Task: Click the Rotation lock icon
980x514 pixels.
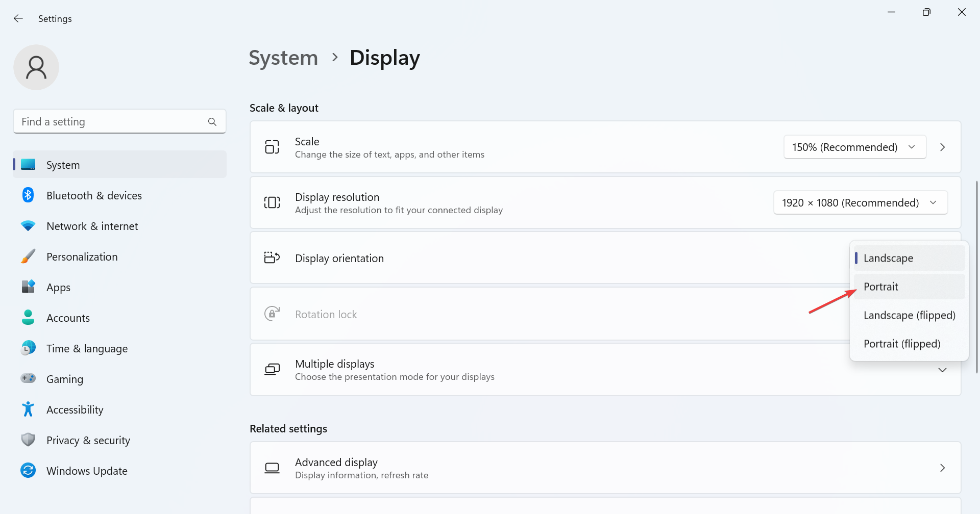Action: point(272,313)
